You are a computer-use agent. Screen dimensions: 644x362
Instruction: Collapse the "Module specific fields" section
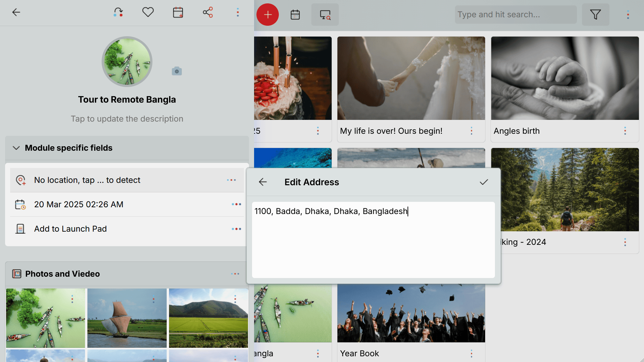click(16, 148)
